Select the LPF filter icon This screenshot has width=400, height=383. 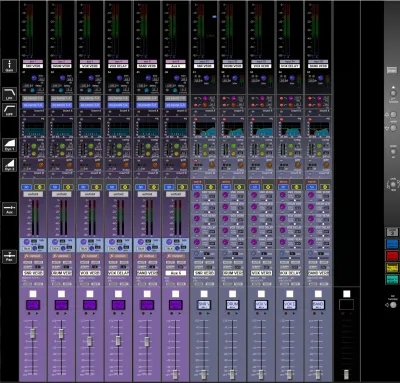tap(10, 94)
